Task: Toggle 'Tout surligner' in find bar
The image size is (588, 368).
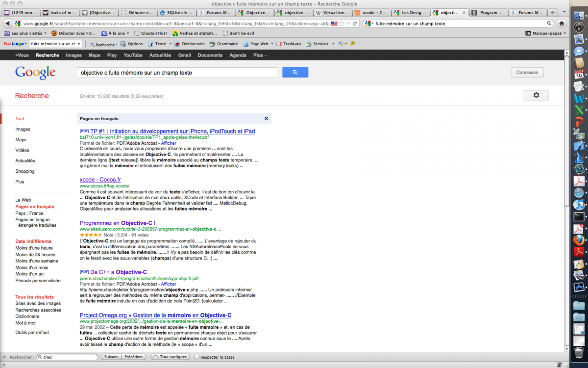Action: point(171,357)
